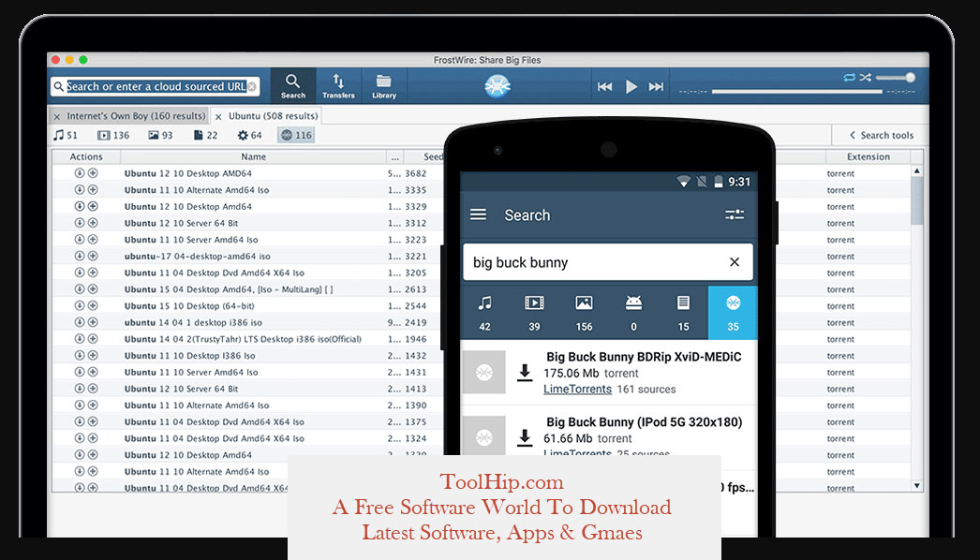Collapse the Search tools panel

coord(881,135)
